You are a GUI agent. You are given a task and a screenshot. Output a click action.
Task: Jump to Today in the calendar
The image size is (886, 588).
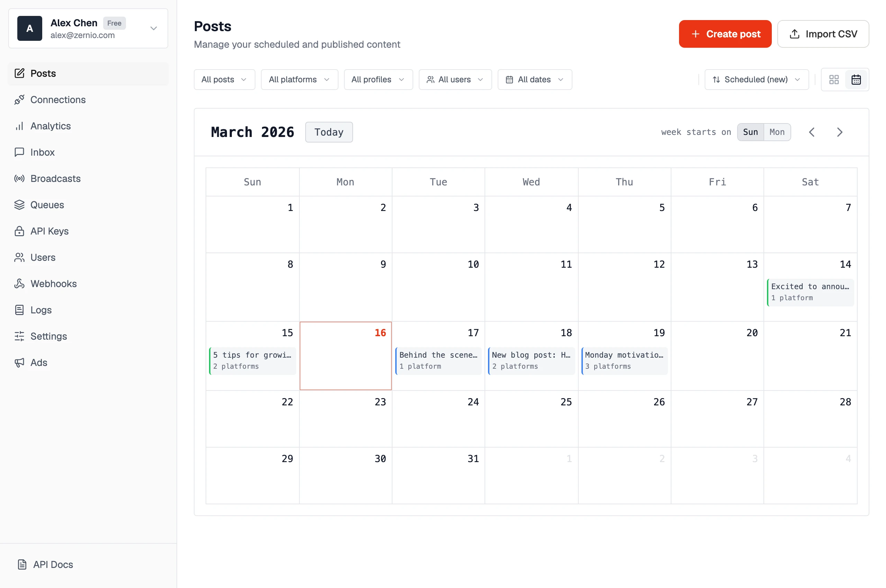(329, 132)
